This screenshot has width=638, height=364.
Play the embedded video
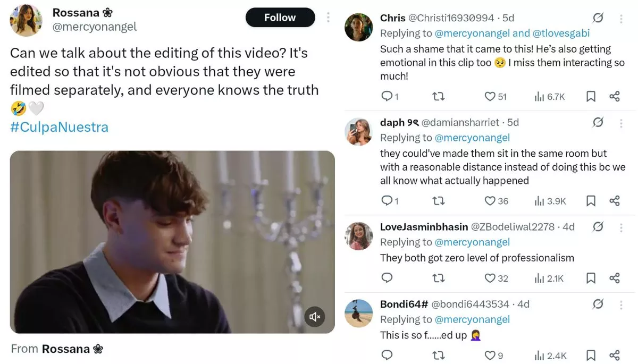tap(172, 242)
